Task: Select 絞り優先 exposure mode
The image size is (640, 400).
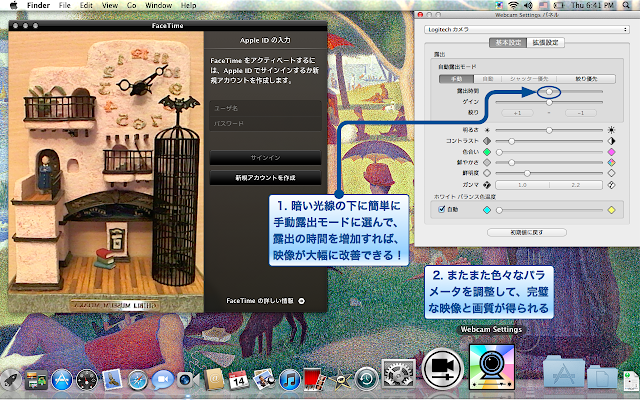Action: 586,79
